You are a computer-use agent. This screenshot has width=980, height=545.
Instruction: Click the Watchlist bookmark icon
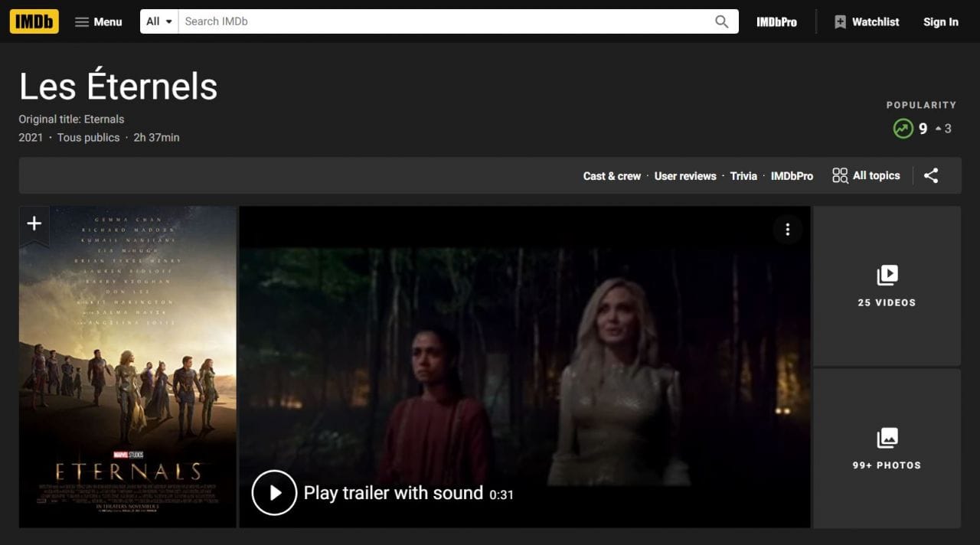tap(840, 22)
